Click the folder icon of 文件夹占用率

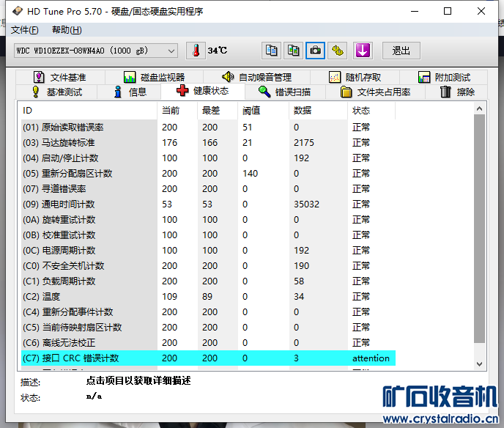(346, 92)
